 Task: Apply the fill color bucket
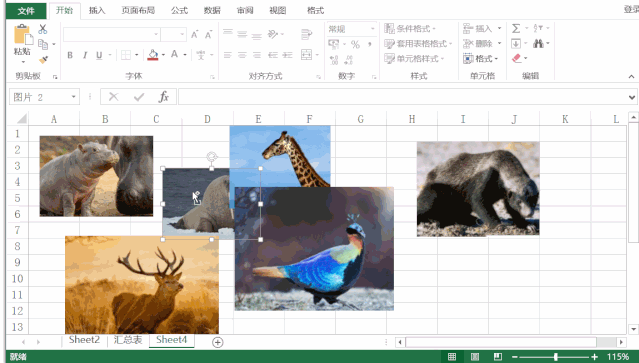coord(153,55)
